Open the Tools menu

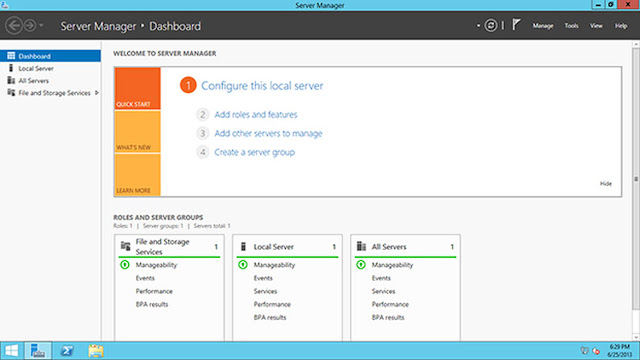(571, 26)
